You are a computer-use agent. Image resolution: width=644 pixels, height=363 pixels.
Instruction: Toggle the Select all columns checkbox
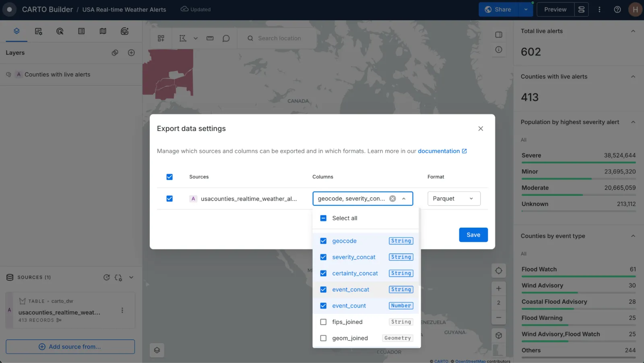pos(323,218)
